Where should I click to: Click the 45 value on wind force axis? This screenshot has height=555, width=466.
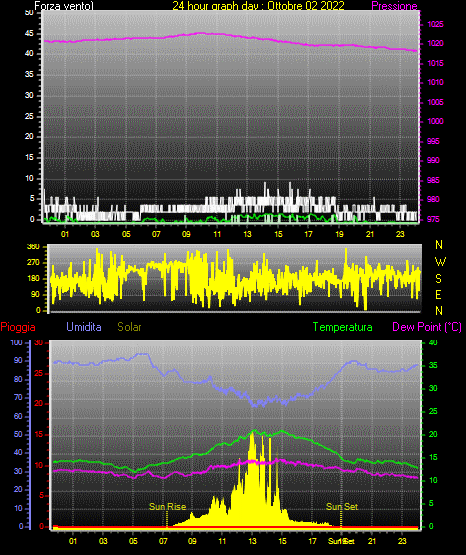click(29, 34)
